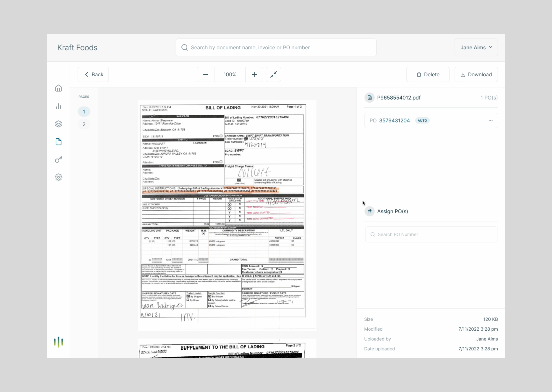Switch to page 2 in Pages list
552x392 pixels.
click(x=84, y=124)
